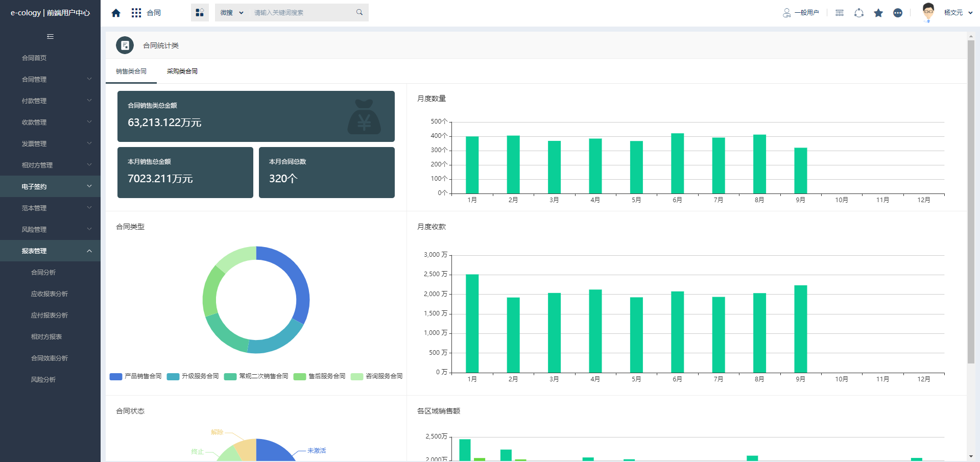Click the 终止 label in 合同状态 chart

coord(197,452)
